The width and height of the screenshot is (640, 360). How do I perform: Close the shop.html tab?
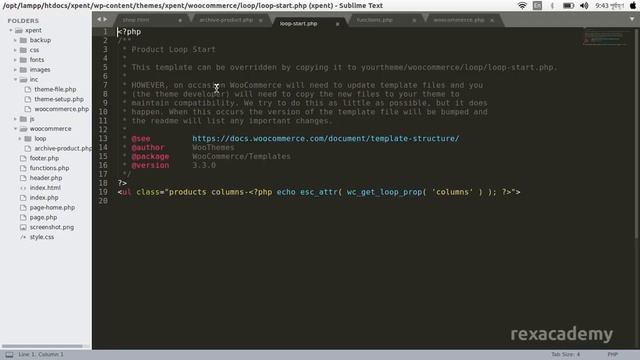click(180, 20)
